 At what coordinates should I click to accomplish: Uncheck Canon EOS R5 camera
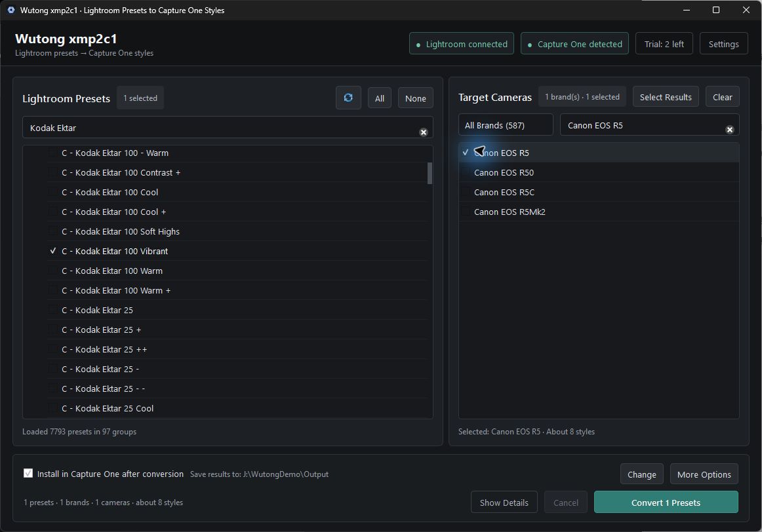[x=466, y=153]
